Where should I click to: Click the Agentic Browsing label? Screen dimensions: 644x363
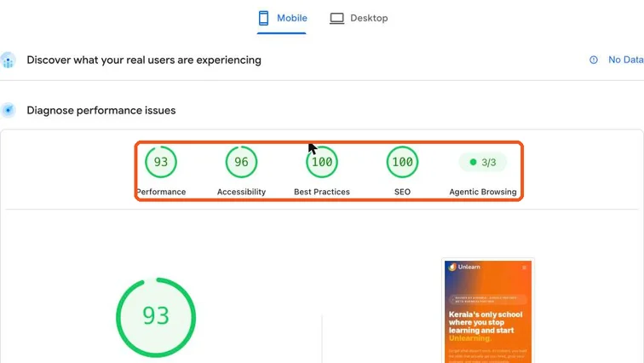(483, 192)
